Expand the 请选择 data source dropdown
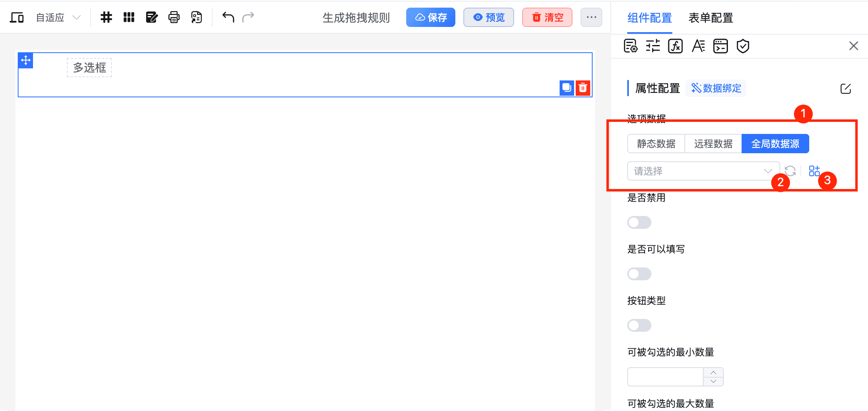 pos(703,171)
